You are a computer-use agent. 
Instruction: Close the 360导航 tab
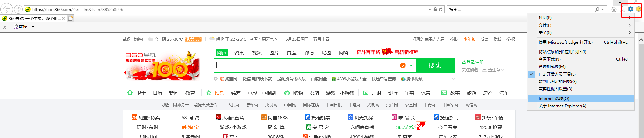[x=63, y=18]
